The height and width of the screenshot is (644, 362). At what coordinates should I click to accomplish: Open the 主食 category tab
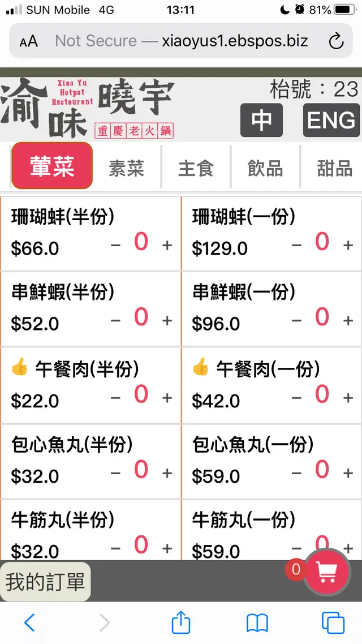(x=196, y=168)
